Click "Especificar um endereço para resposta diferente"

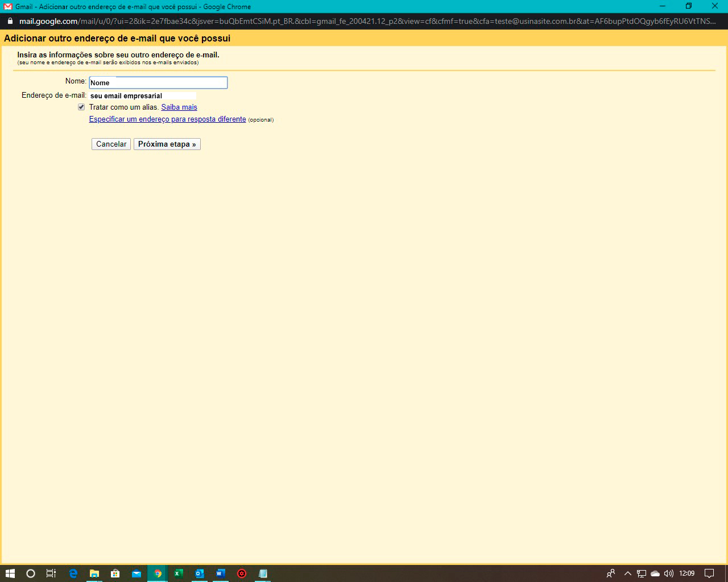[x=167, y=119]
